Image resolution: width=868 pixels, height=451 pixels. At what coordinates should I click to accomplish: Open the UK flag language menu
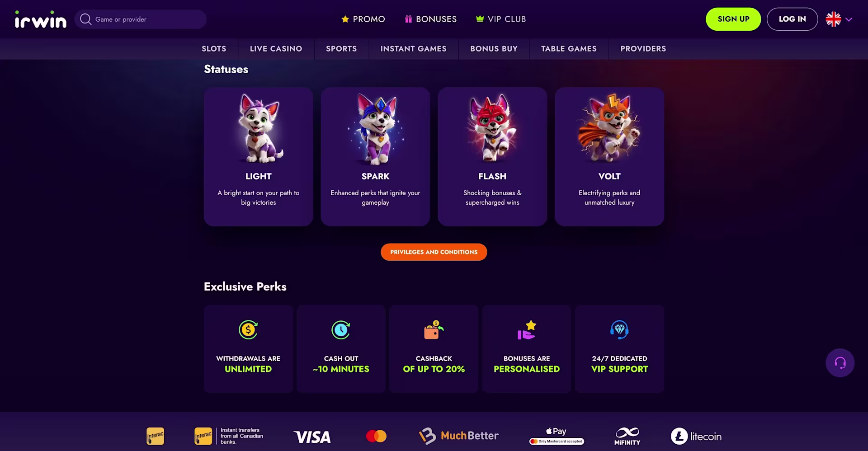(x=833, y=19)
